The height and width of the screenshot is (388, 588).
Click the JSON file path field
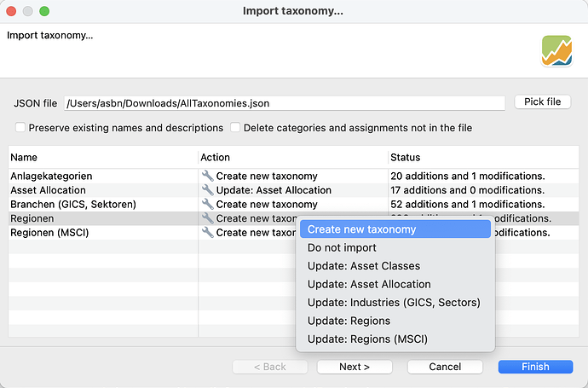[x=285, y=103]
